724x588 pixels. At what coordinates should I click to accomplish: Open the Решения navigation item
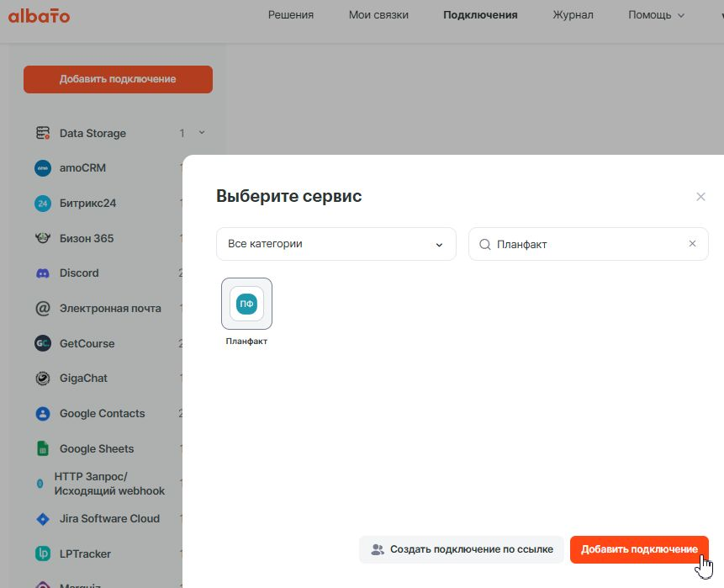pyautogui.click(x=291, y=15)
